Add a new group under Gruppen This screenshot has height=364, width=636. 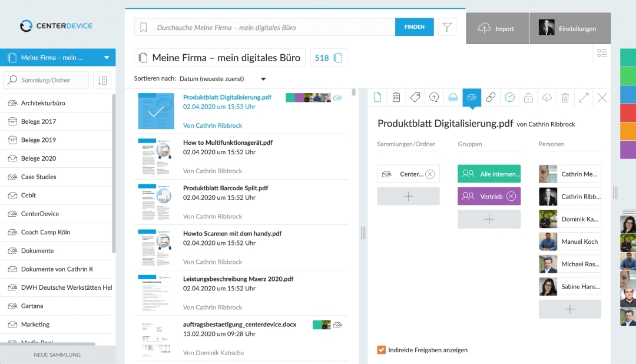tap(489, 219)
